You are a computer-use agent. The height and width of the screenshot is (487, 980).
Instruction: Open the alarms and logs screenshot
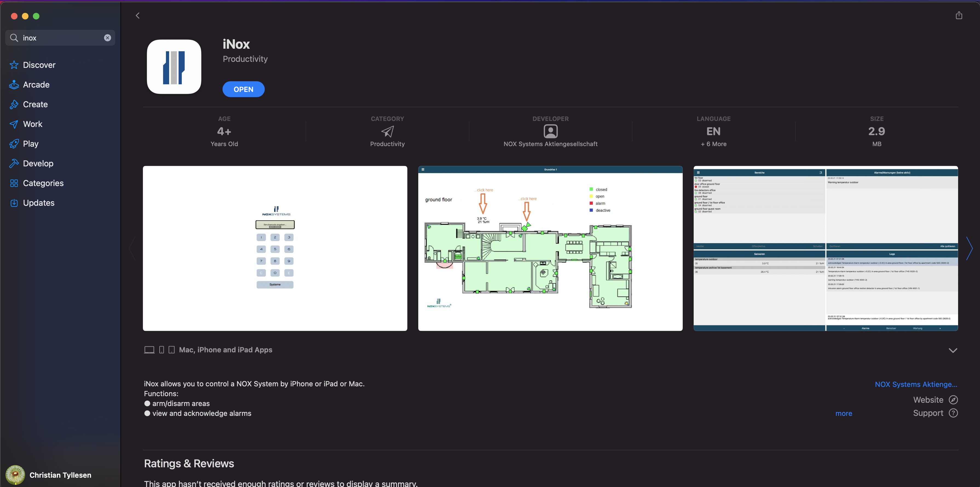[826, 249]
